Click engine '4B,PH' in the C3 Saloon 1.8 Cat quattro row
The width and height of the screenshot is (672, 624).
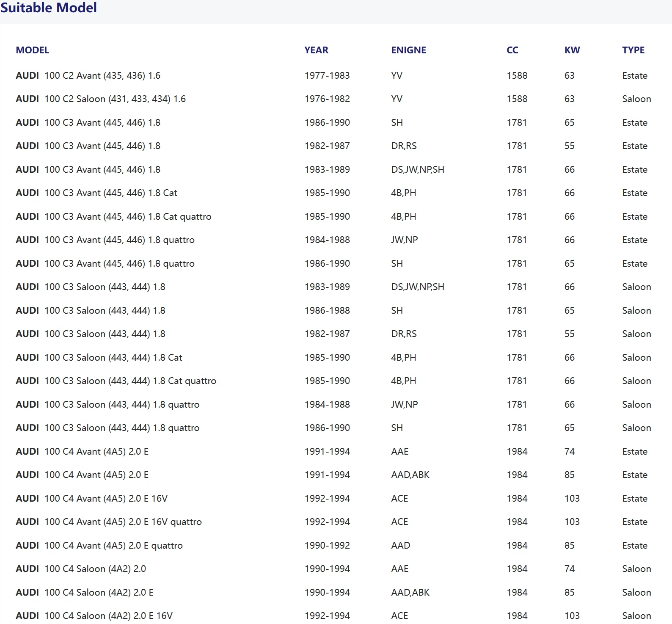[x=404, y=381]
